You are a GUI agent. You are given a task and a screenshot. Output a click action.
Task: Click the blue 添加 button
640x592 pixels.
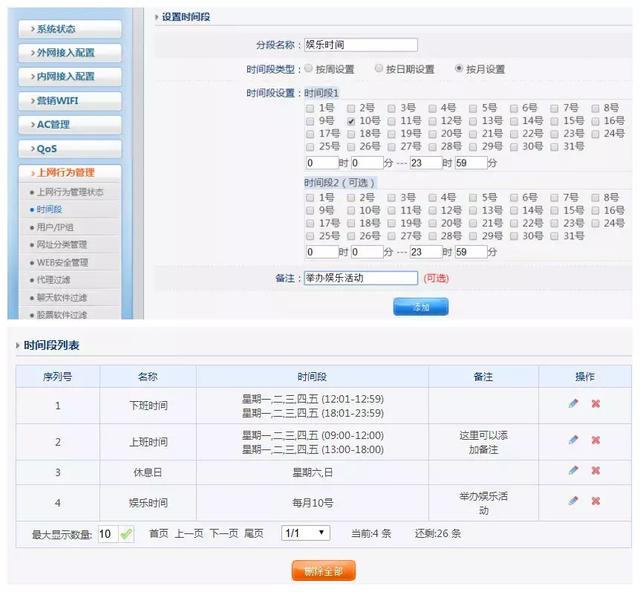(x=421, y=307)
